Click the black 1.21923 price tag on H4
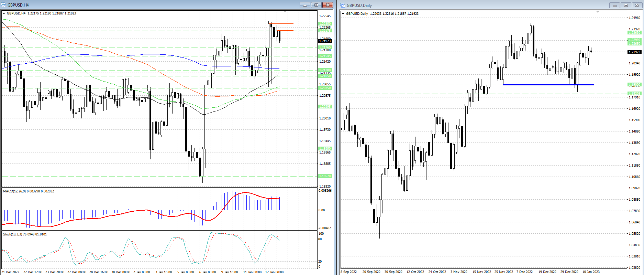The height and width of the screenshot is (275, 644). pos(325,41)
